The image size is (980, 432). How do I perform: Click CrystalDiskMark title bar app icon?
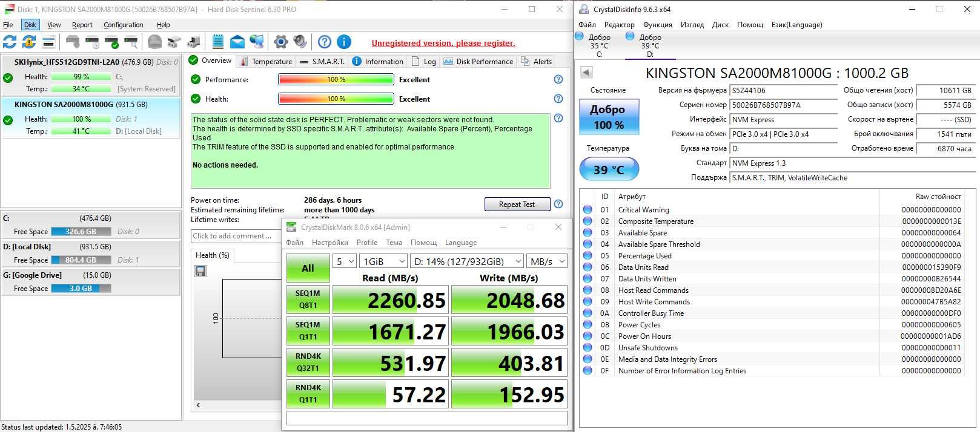pyautogui.click(x=291, y=227)
